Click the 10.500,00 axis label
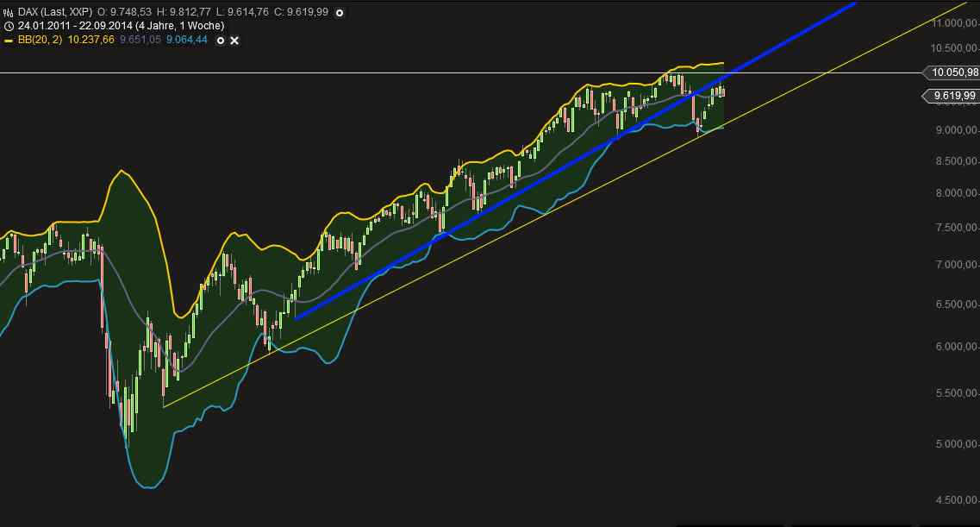 tap(955, 48)
